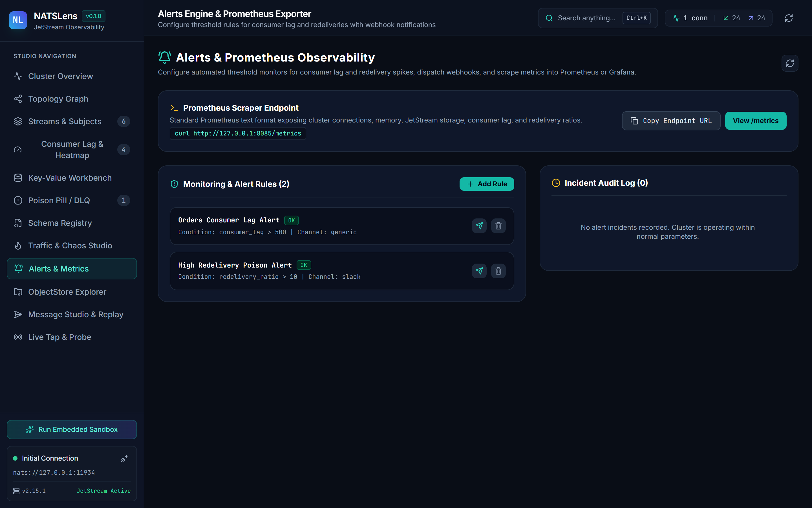Open View /metrics

tap(755, 121)
